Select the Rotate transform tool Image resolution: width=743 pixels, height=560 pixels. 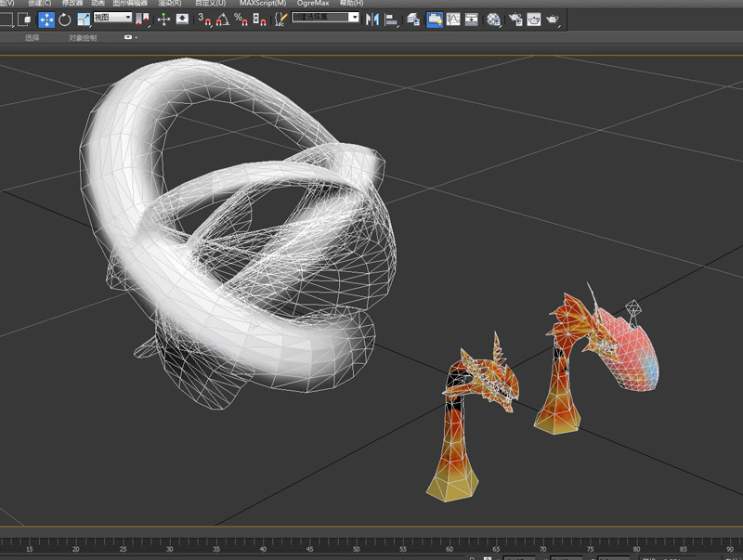pos(65,19)
